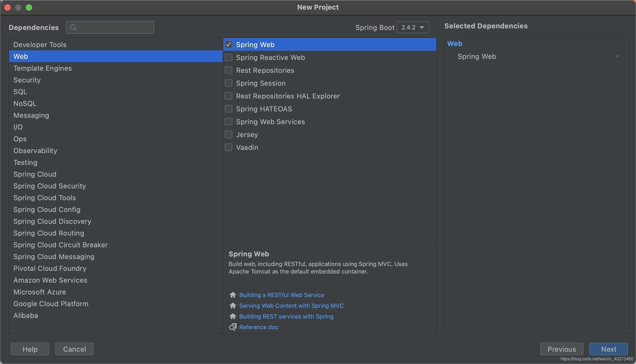This screenshot has width=636, height=364.
Task: Enable Rest Repositories HAL Explorer checkbox
Action: click(x=229, y=96)
